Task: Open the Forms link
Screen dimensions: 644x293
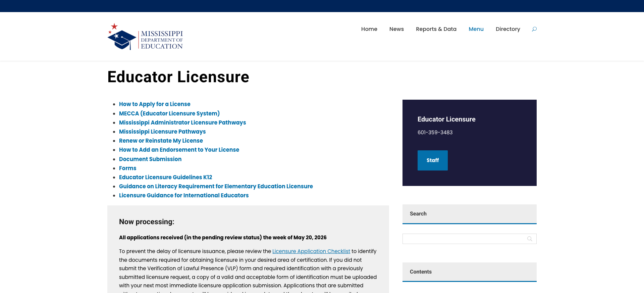Action: [x=128, y=168]
